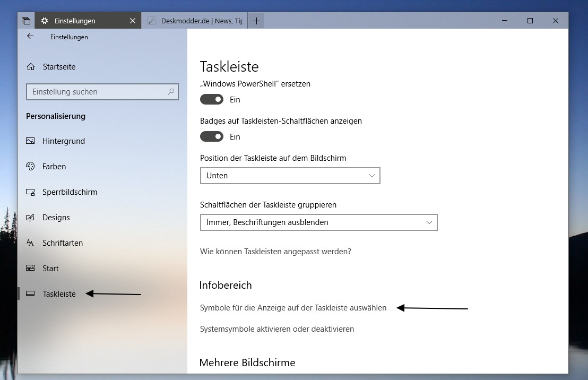
Task: Close the Einstellungen tab
Action: point(132,21)
